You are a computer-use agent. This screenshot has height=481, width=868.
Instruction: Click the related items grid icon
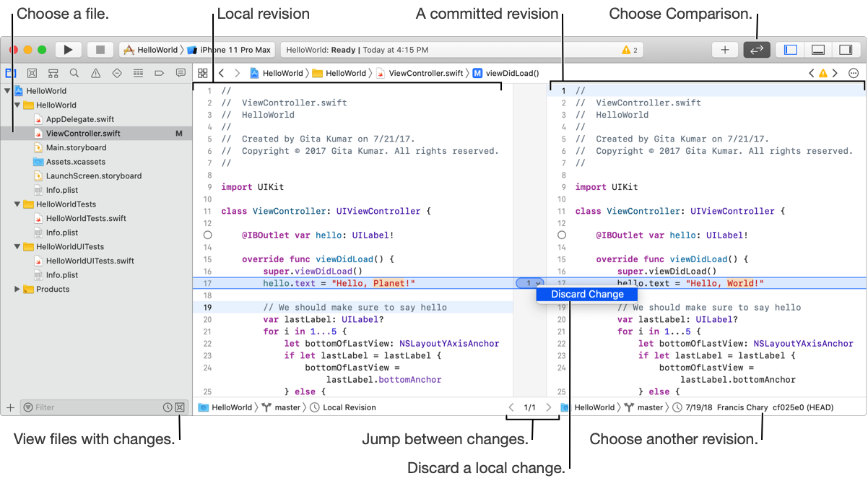[203, 73]
